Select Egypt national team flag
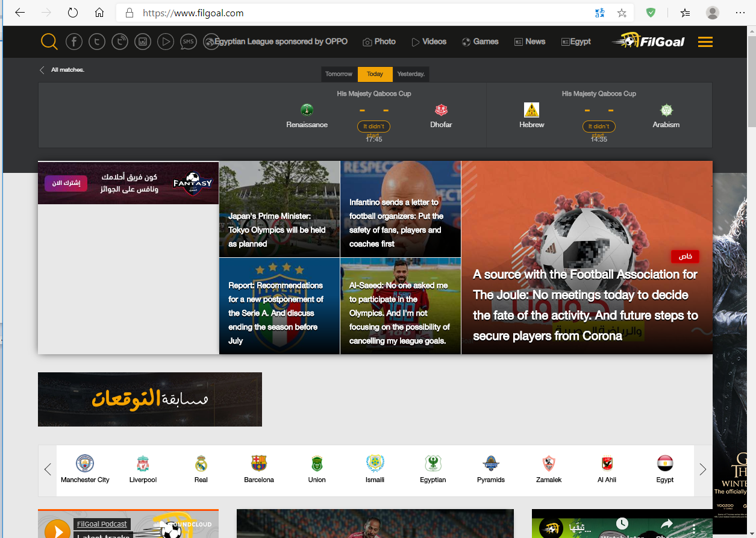Screen dimensions: 756x538 665,464
